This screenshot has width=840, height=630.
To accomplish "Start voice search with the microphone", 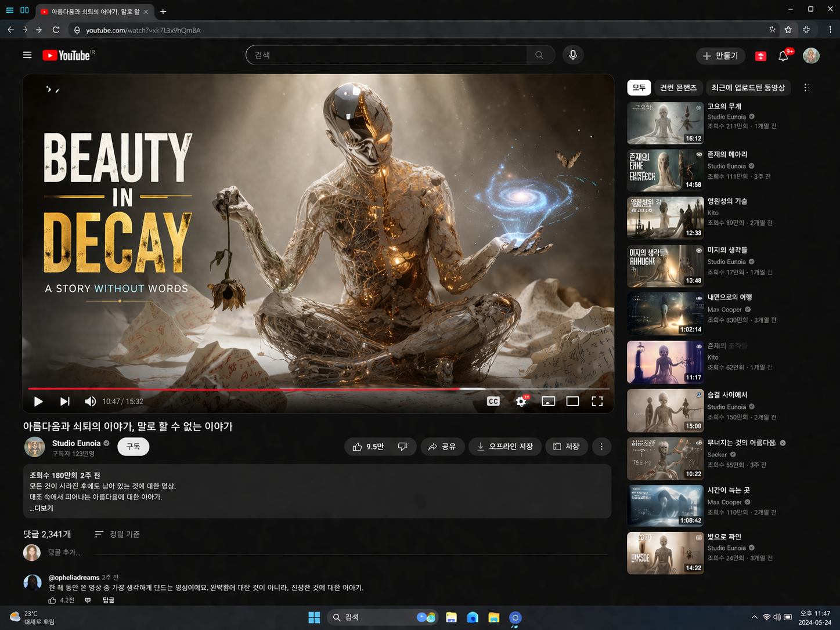I will 573,55.
